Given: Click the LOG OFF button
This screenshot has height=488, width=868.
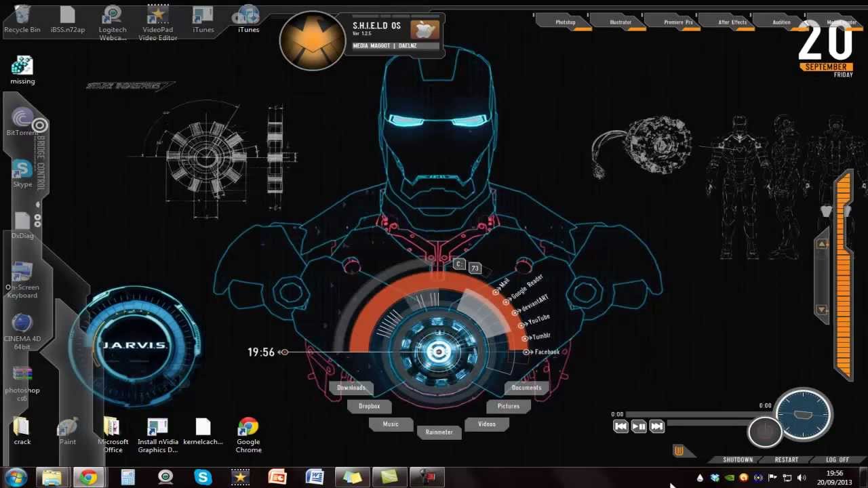Looking at the screenshot, I should tap(837, 460).
